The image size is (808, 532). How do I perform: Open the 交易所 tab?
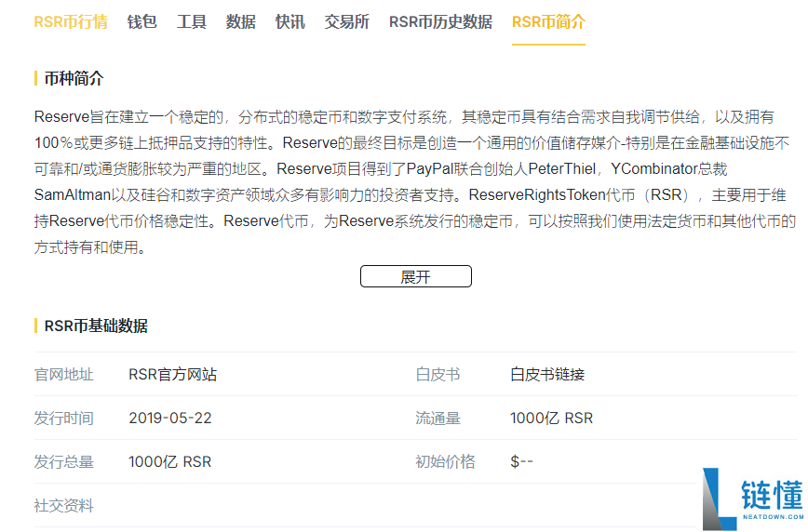(347, 22)
